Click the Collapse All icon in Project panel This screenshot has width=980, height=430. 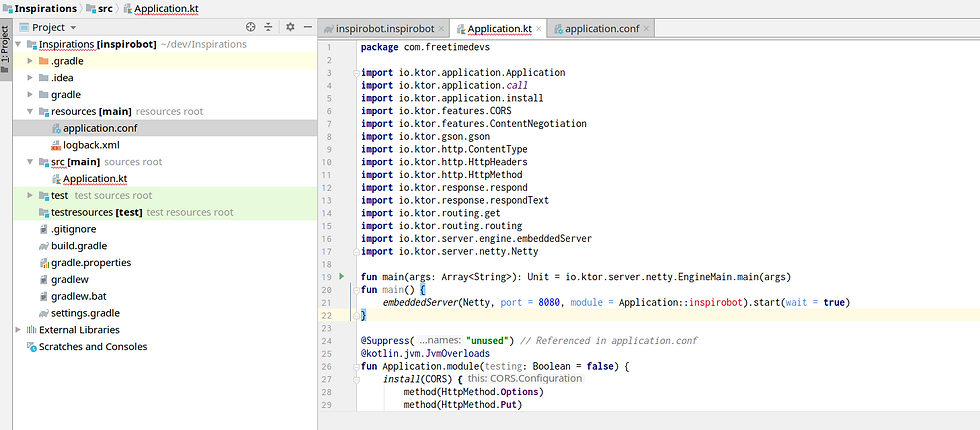(268, 28)
